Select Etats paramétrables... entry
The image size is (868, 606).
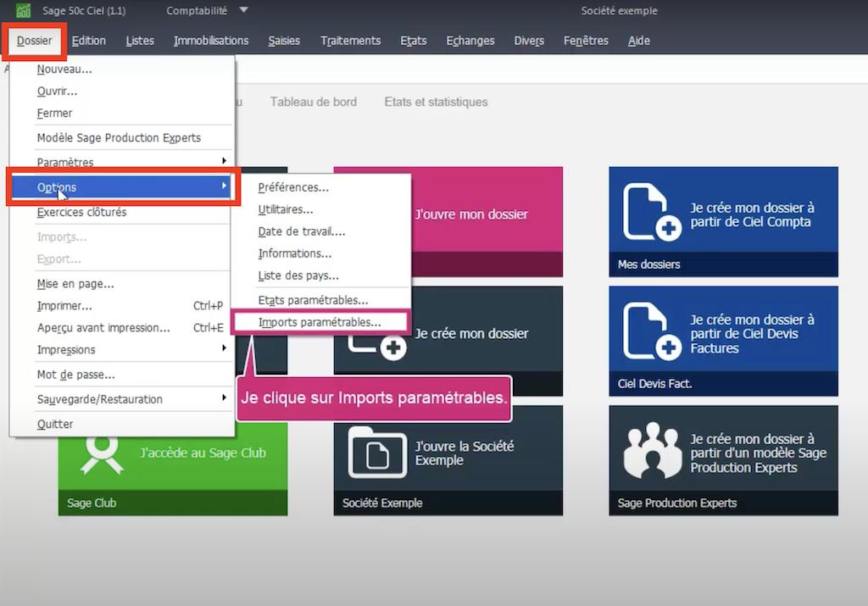(x=321, y=300)
